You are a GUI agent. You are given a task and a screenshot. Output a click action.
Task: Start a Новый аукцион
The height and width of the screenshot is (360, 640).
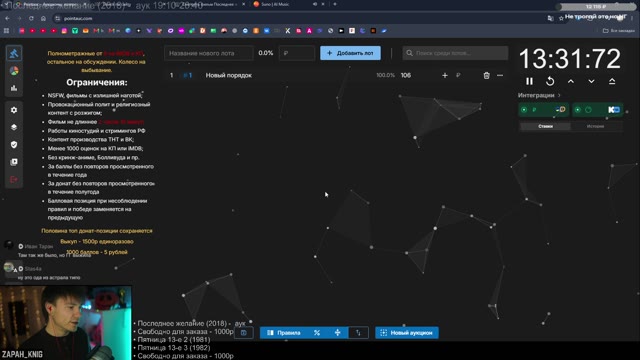tap(407, 333)
